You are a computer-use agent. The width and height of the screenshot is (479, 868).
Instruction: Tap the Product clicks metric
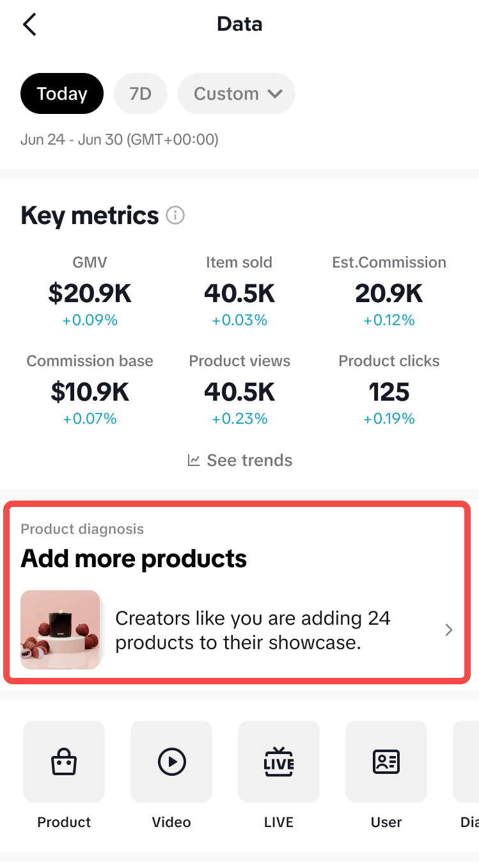[x=389, y=392]
